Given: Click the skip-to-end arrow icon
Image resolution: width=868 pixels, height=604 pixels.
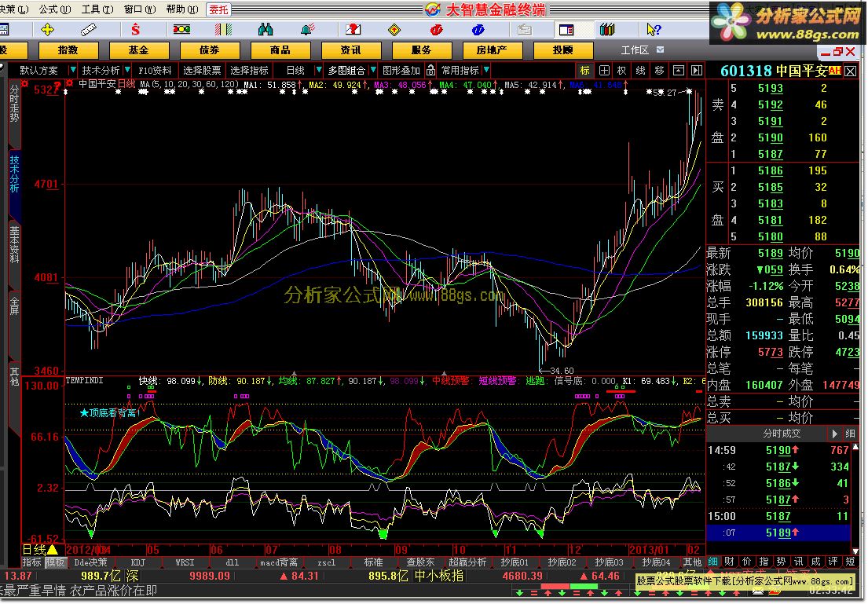Looking at the screenshot, I should tap(697, 71).
